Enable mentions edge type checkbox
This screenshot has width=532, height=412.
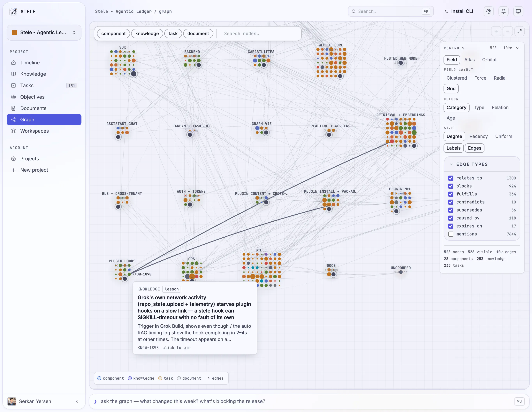pos(451,234)
